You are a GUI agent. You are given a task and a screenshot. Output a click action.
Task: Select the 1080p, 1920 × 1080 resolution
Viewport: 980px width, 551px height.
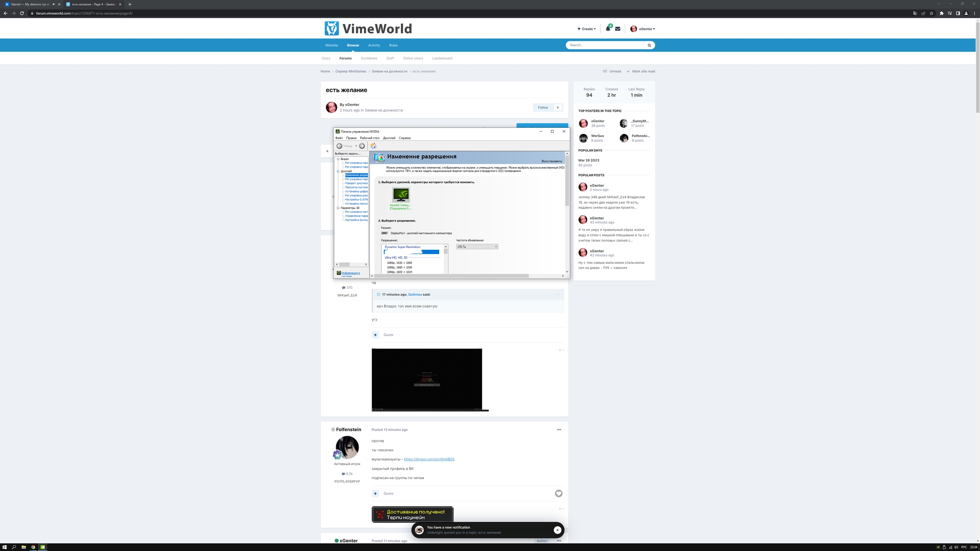(399, 263)
